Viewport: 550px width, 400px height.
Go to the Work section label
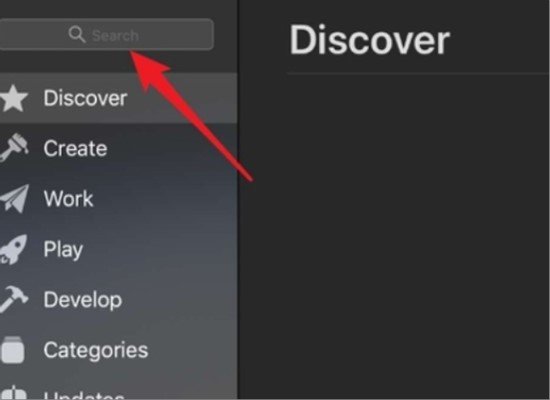coord(68,199)
